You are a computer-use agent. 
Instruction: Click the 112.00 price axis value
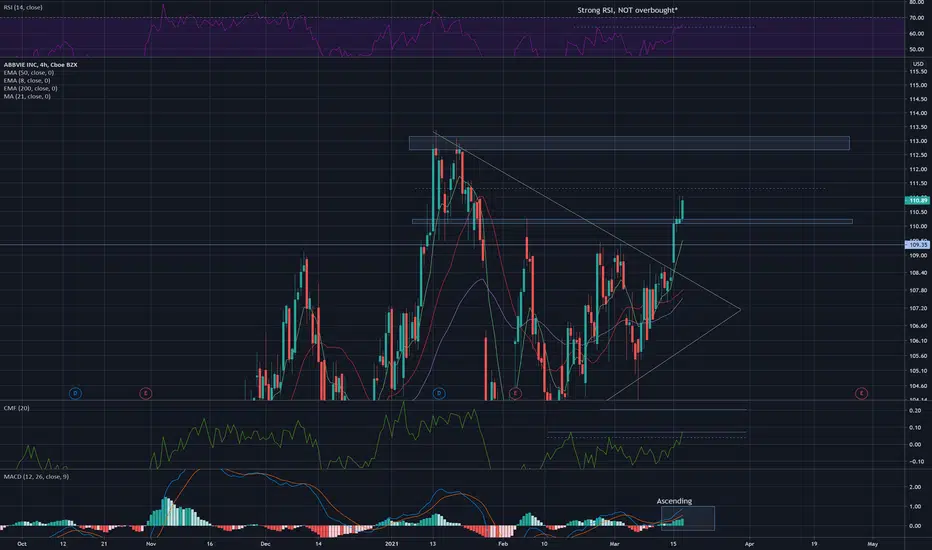tap(918, 169)
